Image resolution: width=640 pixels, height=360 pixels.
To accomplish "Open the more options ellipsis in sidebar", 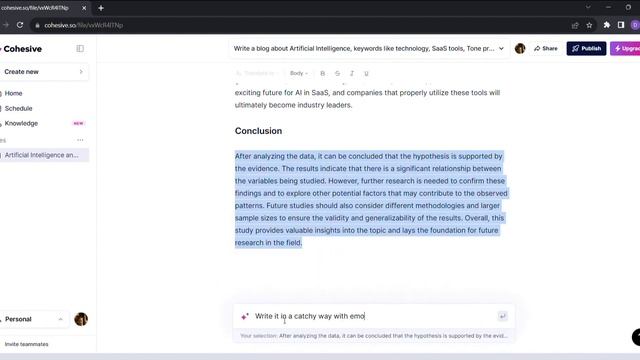I will (x=80, y=140).
